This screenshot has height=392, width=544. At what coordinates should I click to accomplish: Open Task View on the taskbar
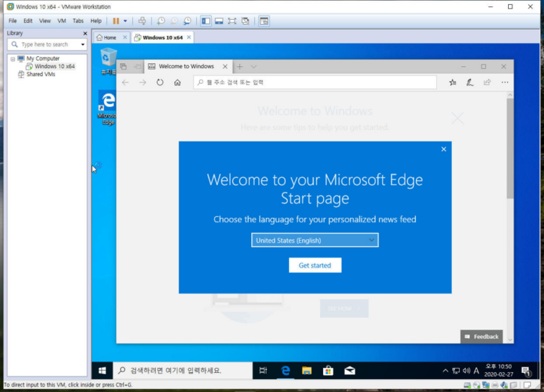pos(263,370)
